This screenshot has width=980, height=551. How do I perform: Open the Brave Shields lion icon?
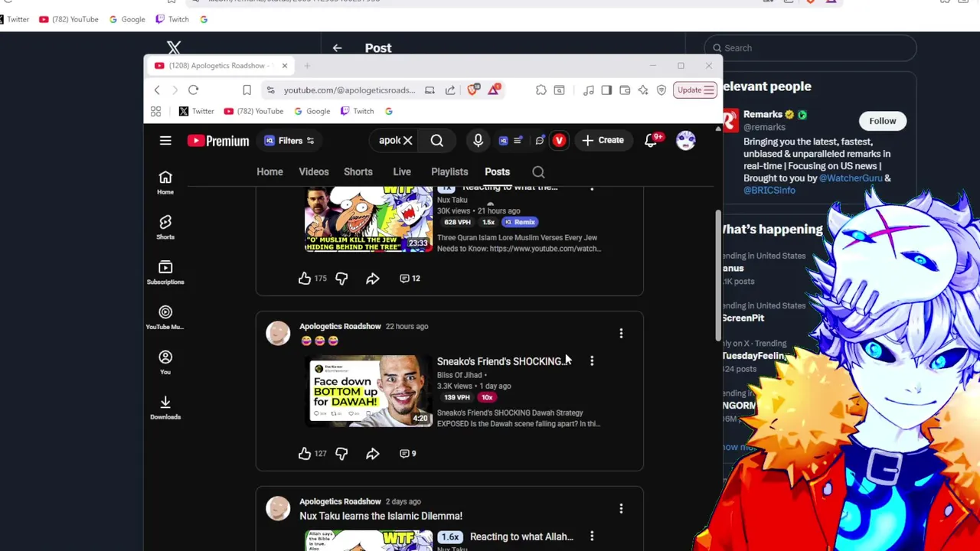[x=474, y=90]
